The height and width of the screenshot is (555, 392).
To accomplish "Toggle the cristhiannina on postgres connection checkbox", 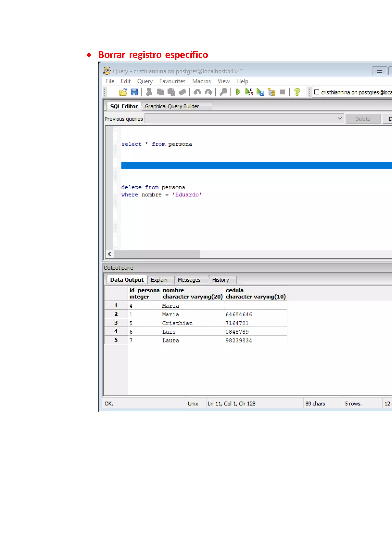I will (x=316, y=92).
